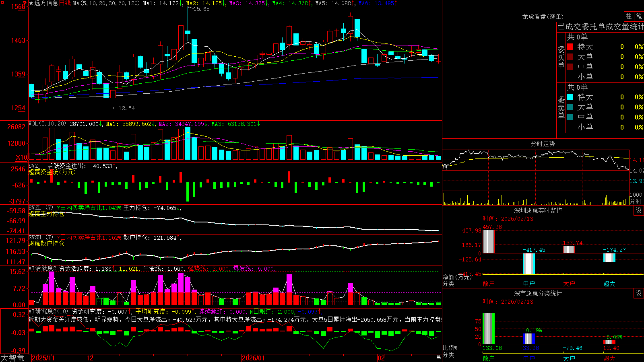Click the 小单 row under 委卖单
Image resolution: width=644 pixels, height=362 pixels.
(x=605, y=127)
